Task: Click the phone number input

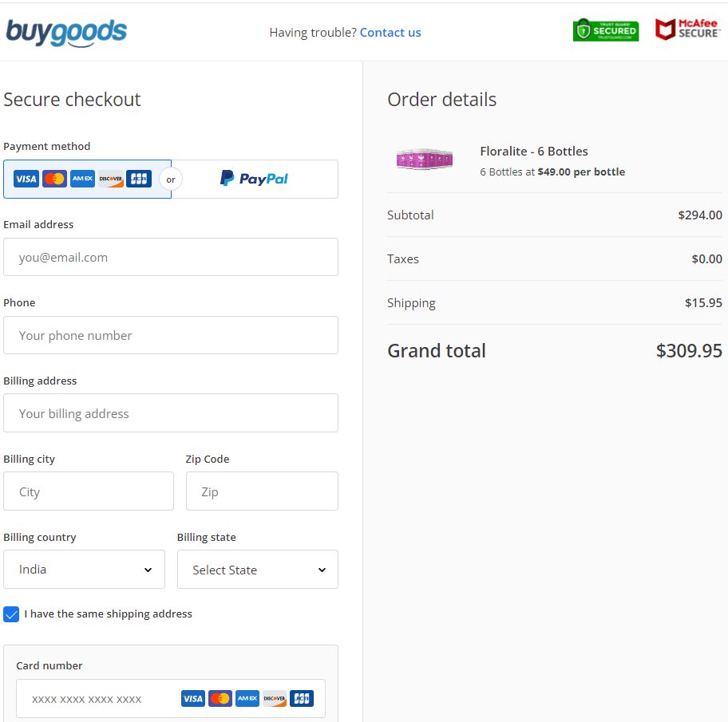Action: tap(170, 335)
